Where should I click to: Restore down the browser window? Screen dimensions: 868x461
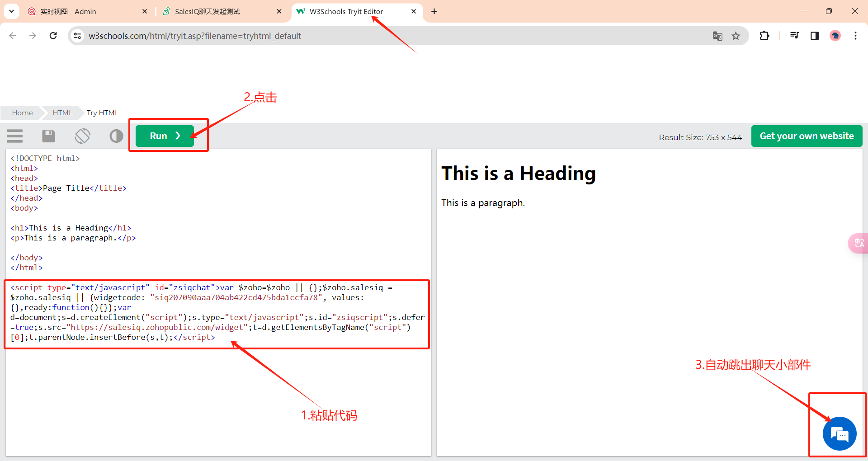pos(829,11)
